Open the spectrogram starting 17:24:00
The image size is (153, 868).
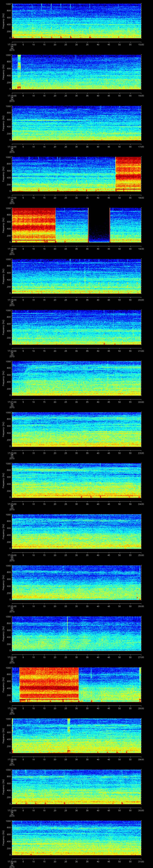tap(76, 532)
